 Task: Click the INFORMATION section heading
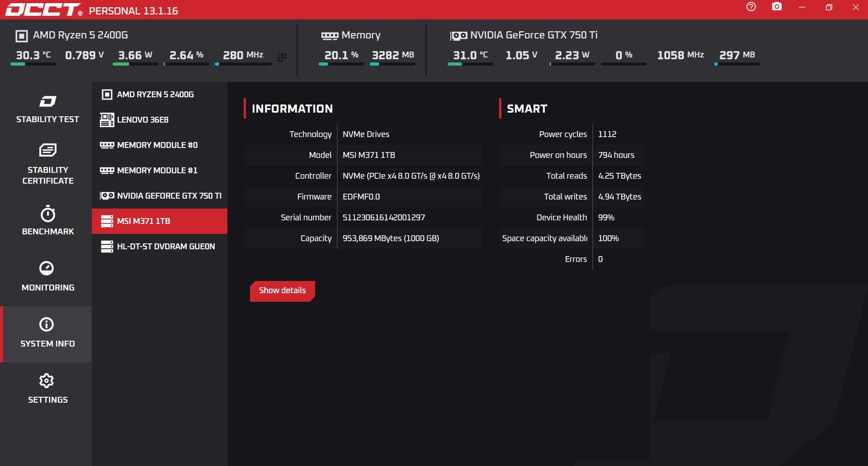click(292, 109)
